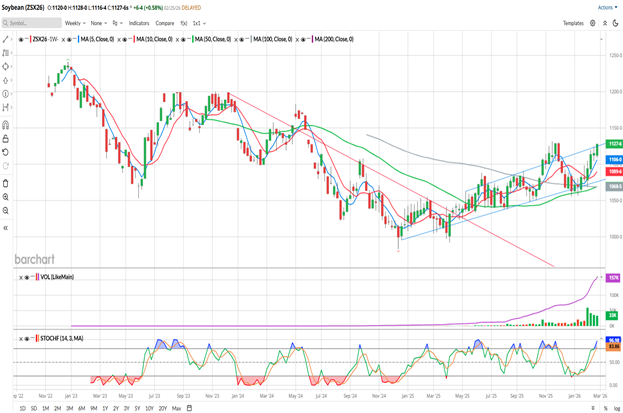Click the MA 50 green color swatch
This screenshot has height=413, width=623.
[193, 39]
